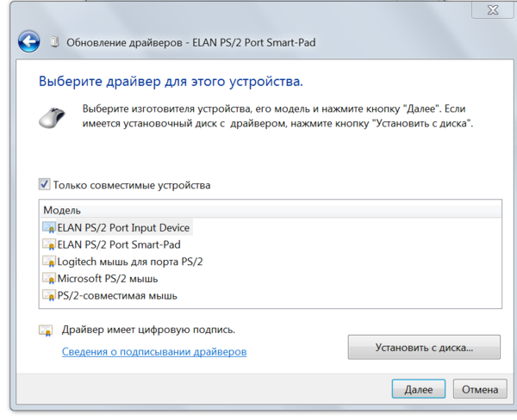The width and height of the screenshot is (517, 420).
Task: Click the ELAN PS/2 Port Smart-Pad driver icon
Action: pyautogui.click(x=48, y=244)
